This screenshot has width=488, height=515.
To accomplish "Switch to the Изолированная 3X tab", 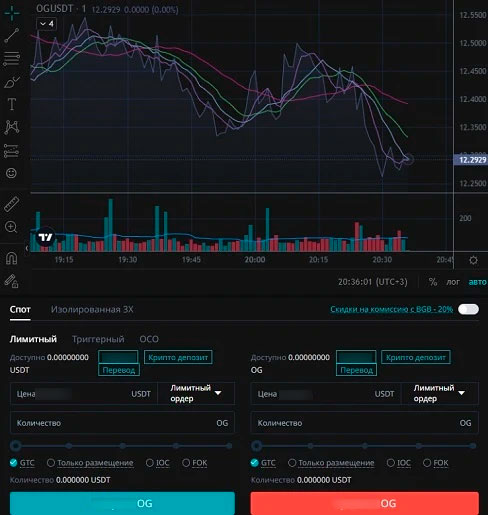I will [x=92, y=309].
